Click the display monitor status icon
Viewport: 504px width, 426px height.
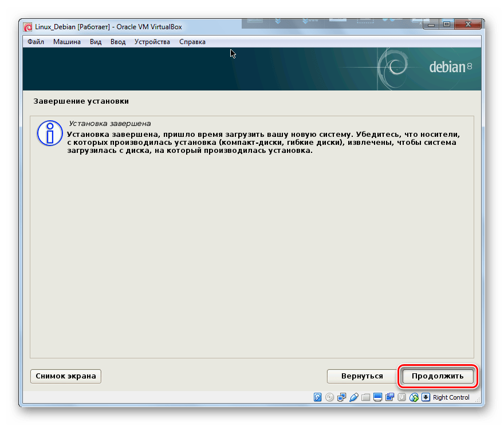tap(377, 397)
